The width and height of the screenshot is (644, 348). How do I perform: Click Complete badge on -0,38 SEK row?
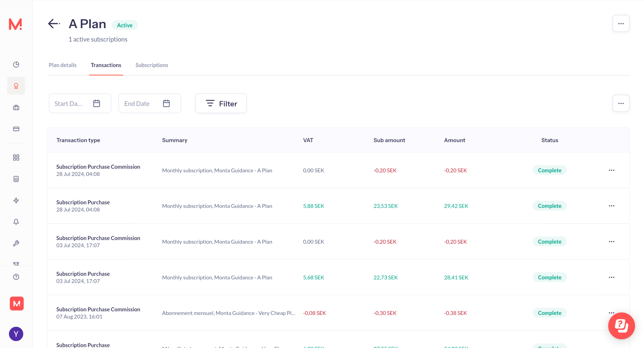pos(550,313)
